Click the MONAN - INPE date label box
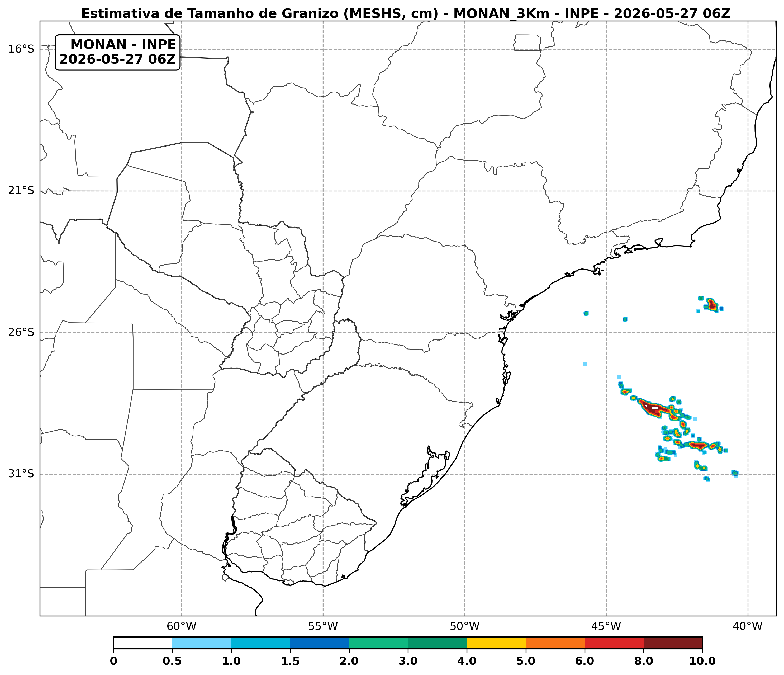The image size is (784, 675). point(118,52)
